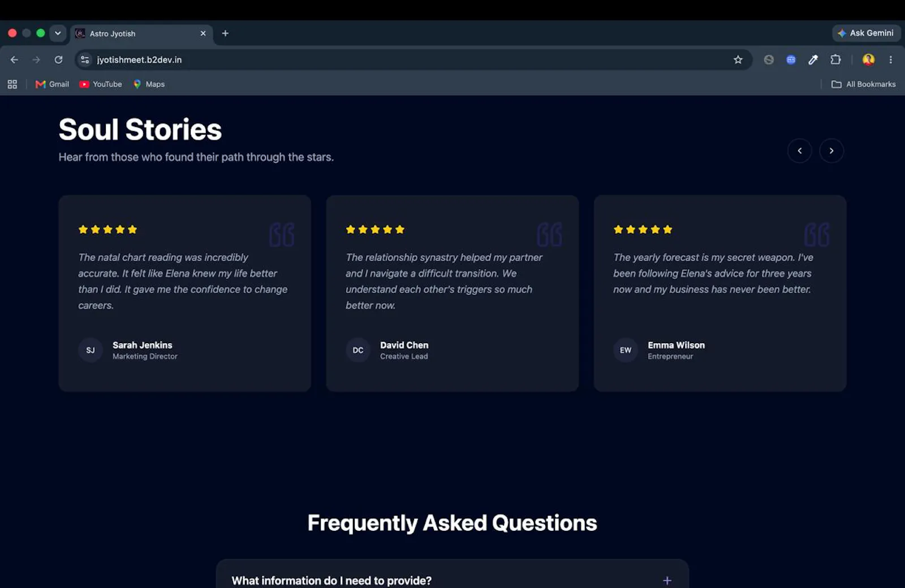
Task: Click the SJ avatar of Sarah Jenkins
Action: click(90, 350)
